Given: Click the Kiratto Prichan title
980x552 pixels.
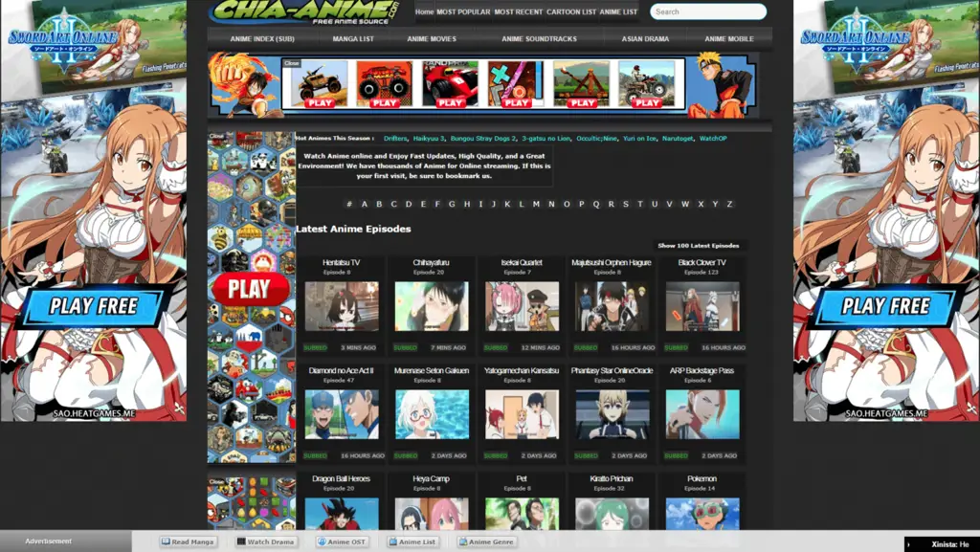Looking at the screenshot, I should [x=612, y=479].
